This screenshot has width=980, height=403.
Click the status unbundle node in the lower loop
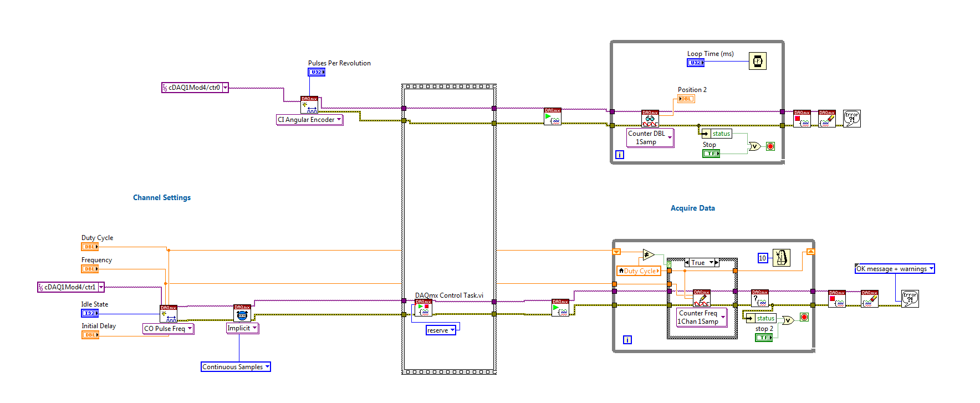(761, 318)
